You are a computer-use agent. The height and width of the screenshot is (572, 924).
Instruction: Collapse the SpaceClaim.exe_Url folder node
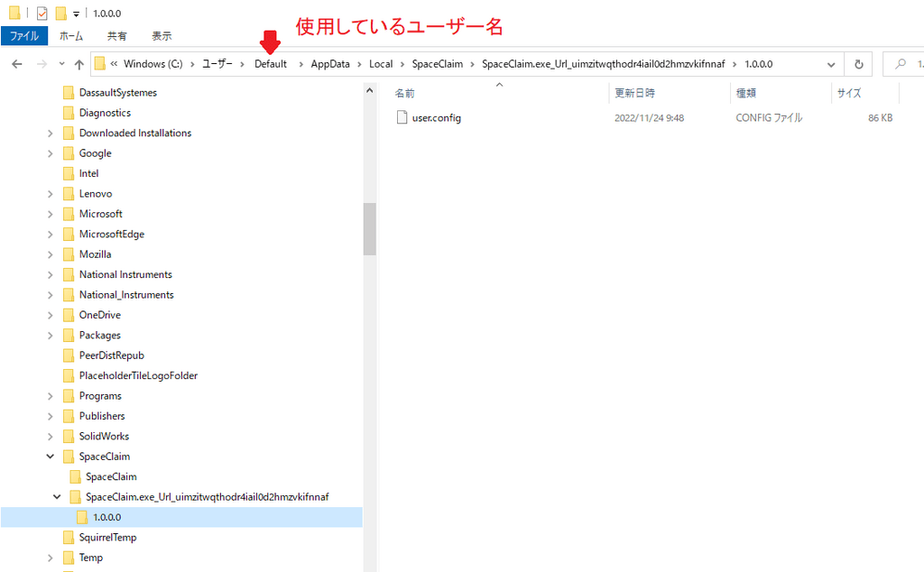[x=57, y=496]
